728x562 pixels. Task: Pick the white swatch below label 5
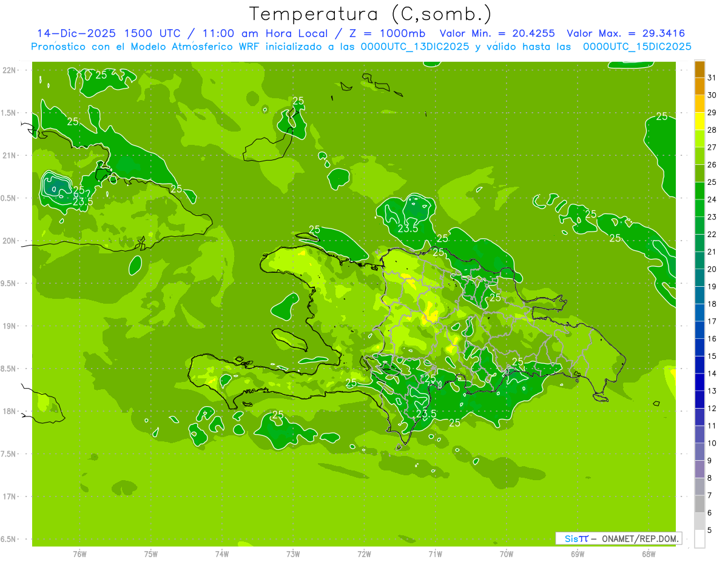[699, 539]
